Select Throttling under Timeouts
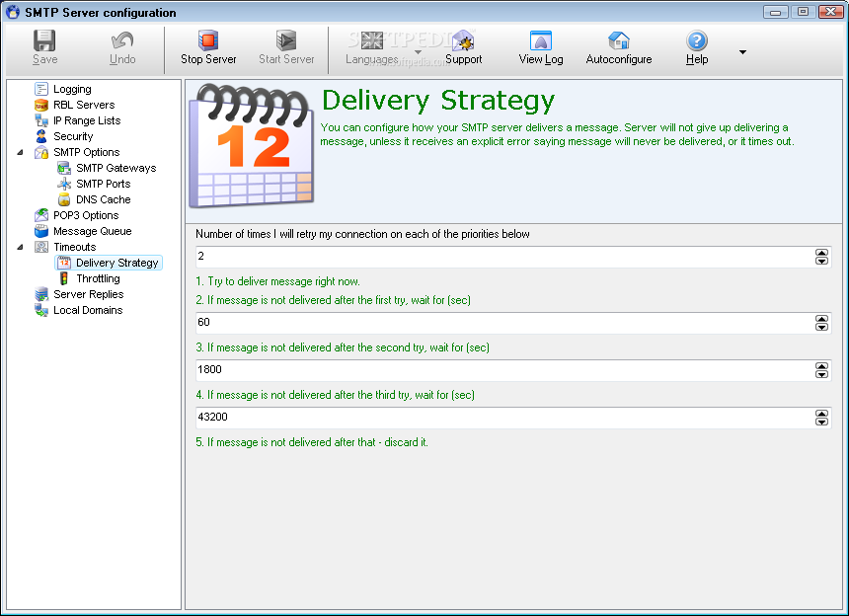849x616 pixels. coord(98,278)
